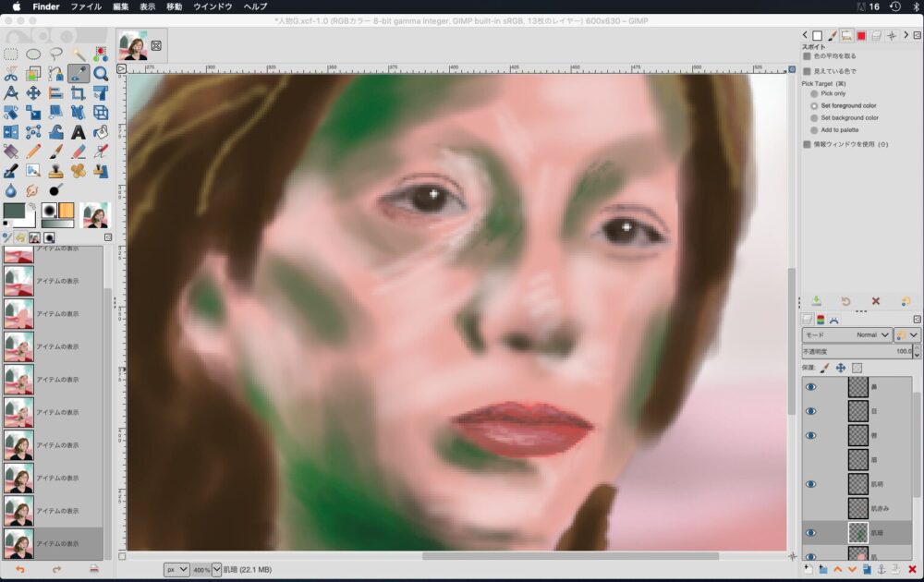This screenshot has height=582, width=924.
Task: Select the Crop tool
Action: point(79,93)
